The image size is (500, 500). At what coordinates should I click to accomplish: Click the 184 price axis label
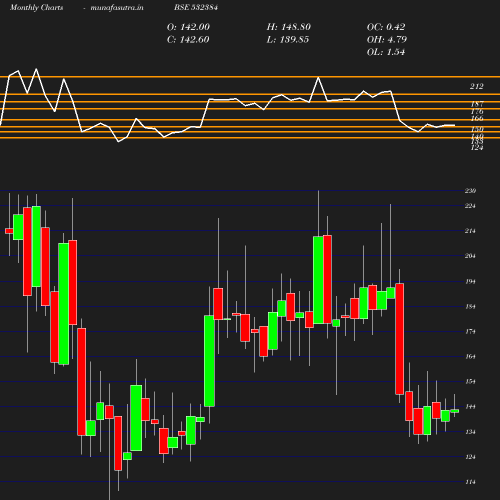tap(470, 306)
